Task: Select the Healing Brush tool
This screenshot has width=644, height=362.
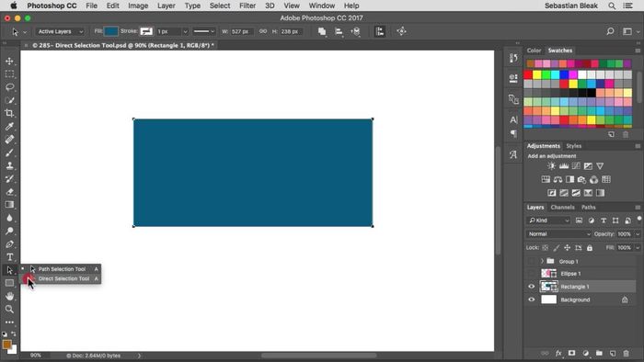Action: (x=9, y=140)
